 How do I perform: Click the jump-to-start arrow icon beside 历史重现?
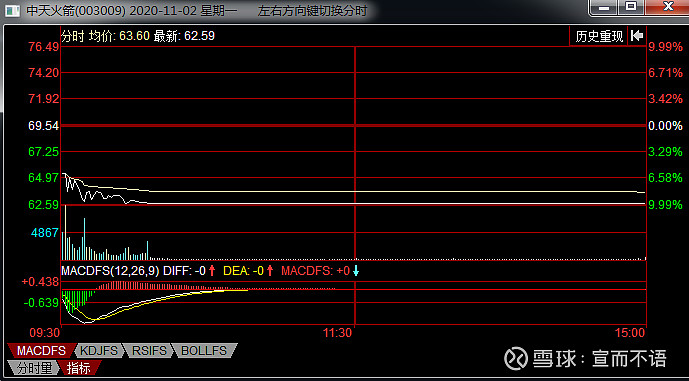click(637, 36)
